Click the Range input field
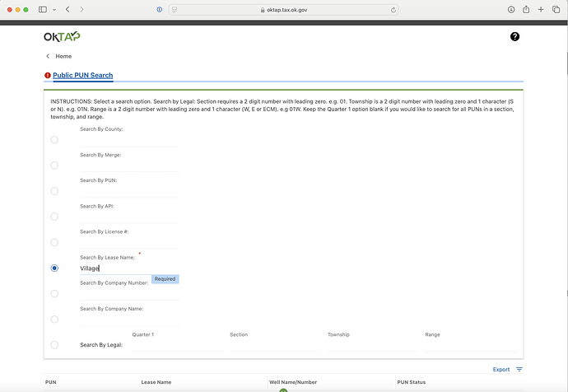 (471, 345)
